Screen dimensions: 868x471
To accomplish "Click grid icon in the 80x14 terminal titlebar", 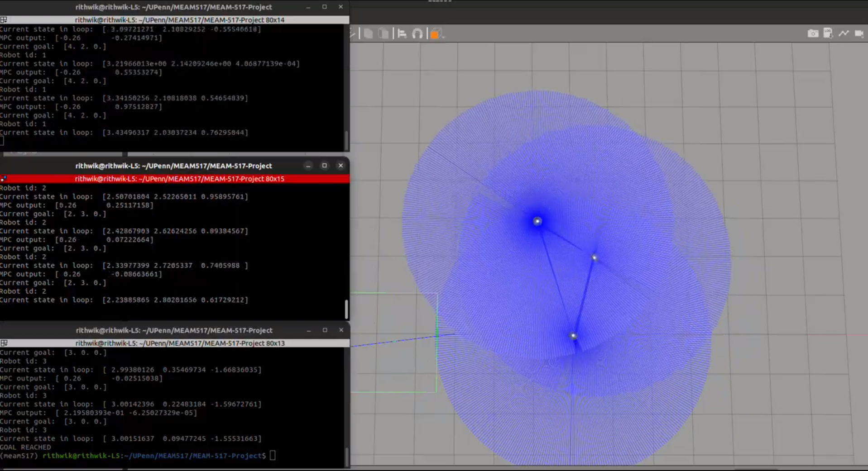I will [4, 20].
